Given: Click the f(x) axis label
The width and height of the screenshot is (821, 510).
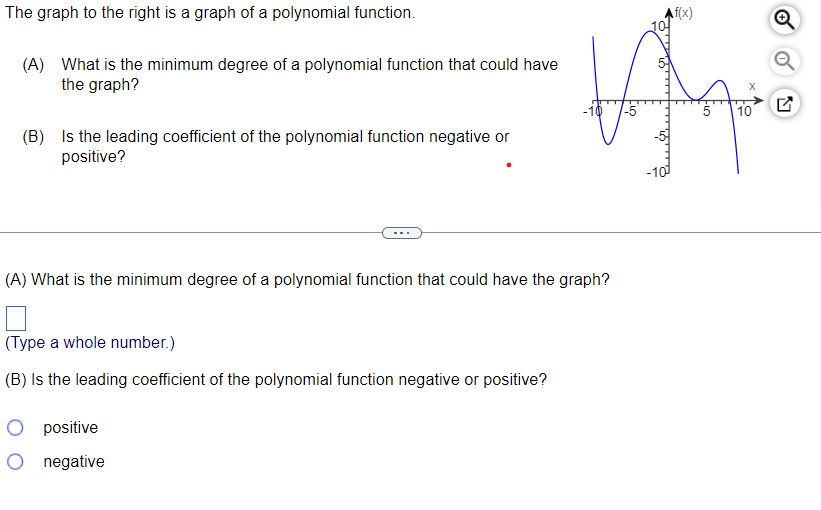Looking at the screenshot, I should click(x=683, y=13).
